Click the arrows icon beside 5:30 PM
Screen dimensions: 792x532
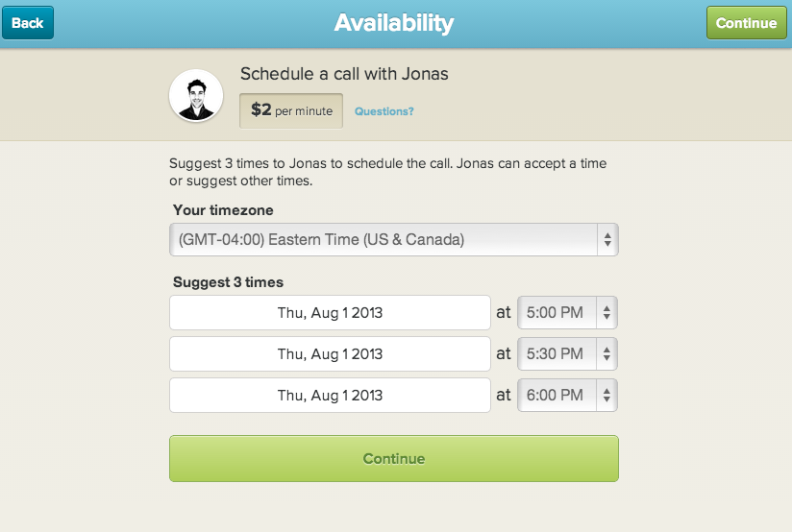point(606,353)
